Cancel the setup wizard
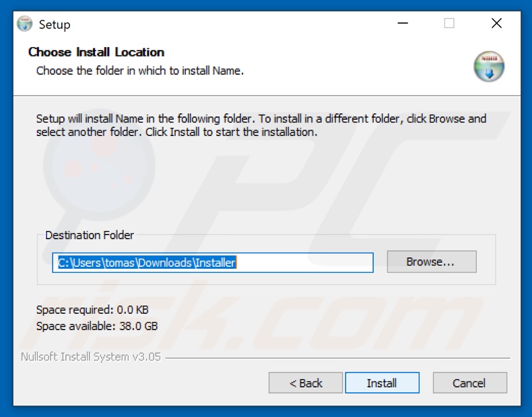Image resolution: width=532 pixels, height=417 pixels. pos(469,383)
